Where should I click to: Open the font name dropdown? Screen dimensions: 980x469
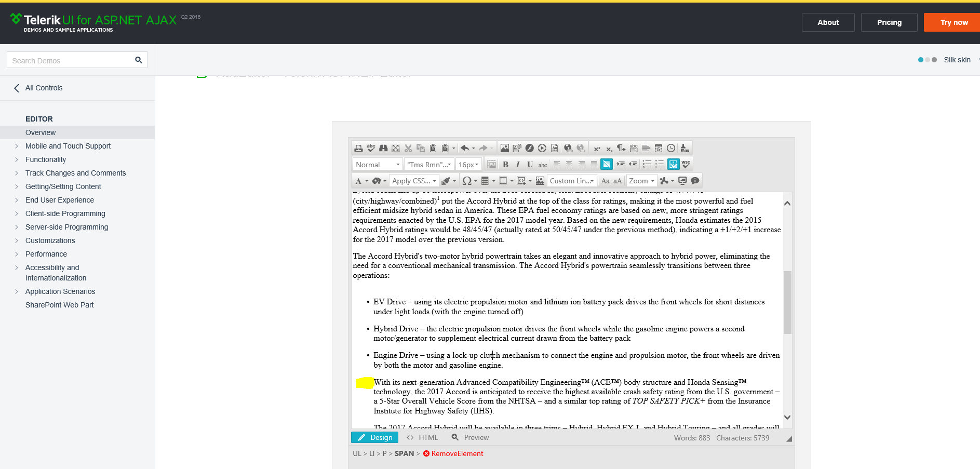coord(429,165)
